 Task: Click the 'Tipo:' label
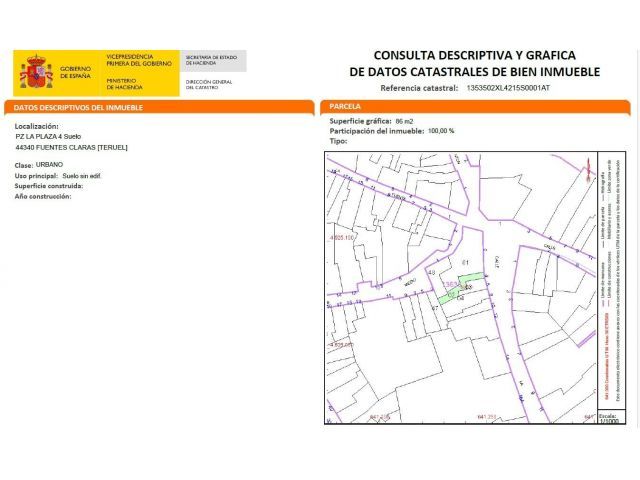(338, 141)
